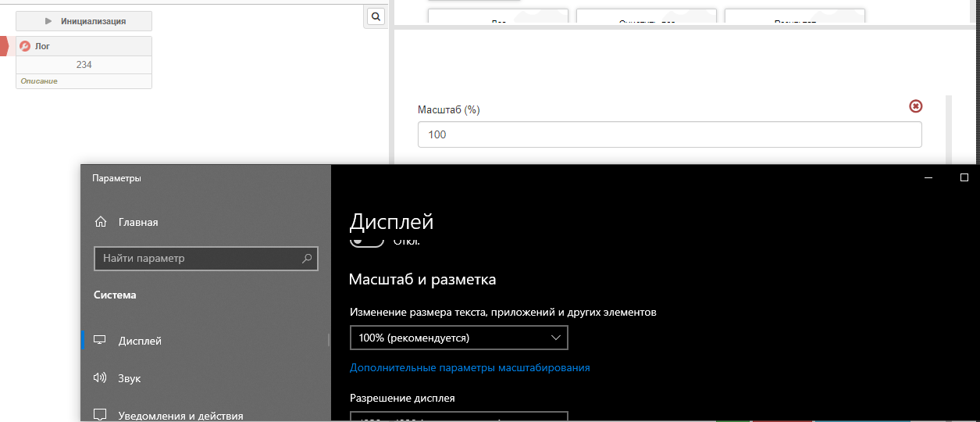Click the Дисплей page title

click(x=391, y=222)
